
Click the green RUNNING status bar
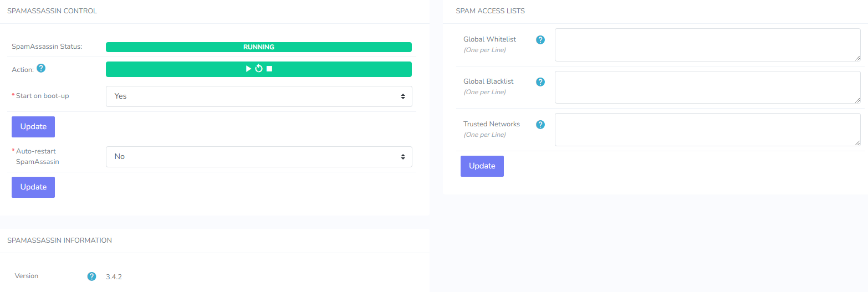259,47
